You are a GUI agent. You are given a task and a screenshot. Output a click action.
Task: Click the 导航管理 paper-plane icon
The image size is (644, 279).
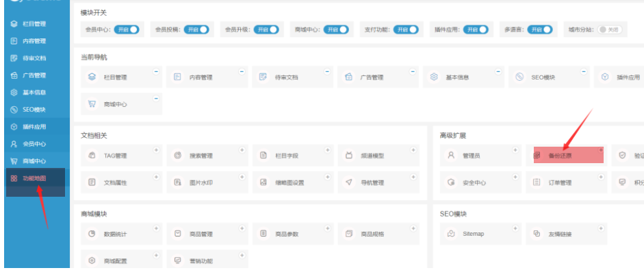pos(349,182)
